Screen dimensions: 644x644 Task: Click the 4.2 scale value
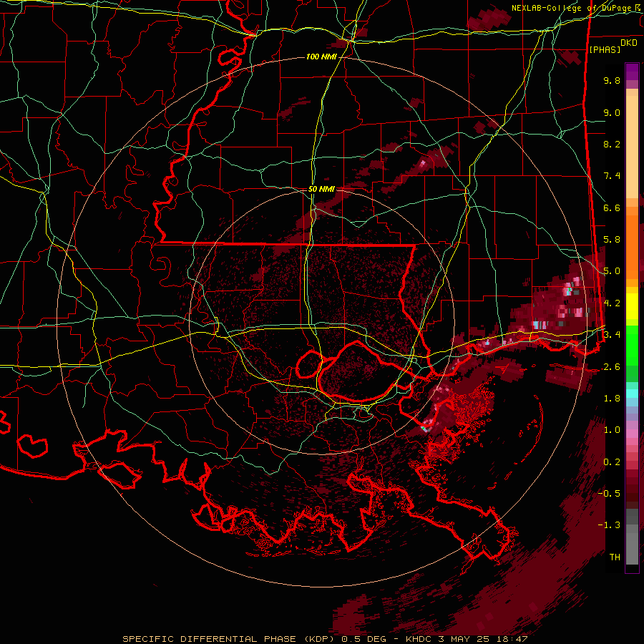[x=612, y=303]
